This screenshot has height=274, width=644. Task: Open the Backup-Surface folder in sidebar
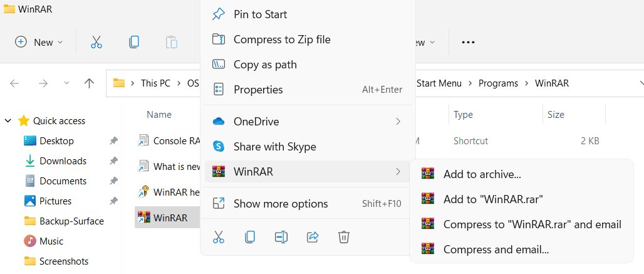tap(71, 221)
